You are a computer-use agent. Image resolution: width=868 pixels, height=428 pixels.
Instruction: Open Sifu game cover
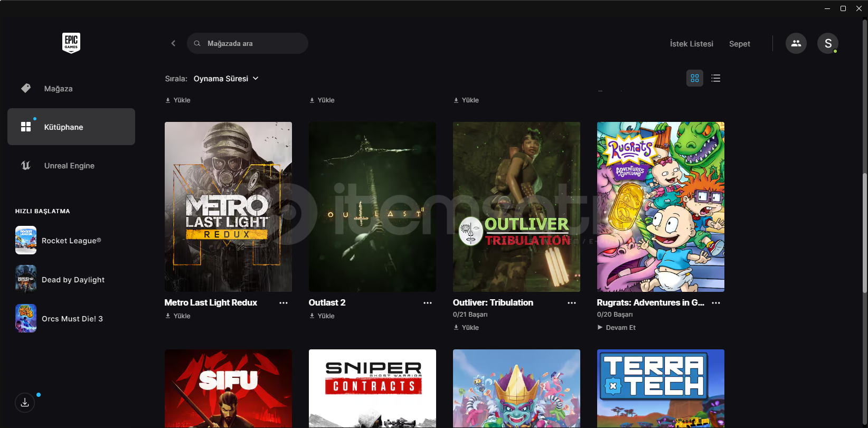(x=228, y=388)
